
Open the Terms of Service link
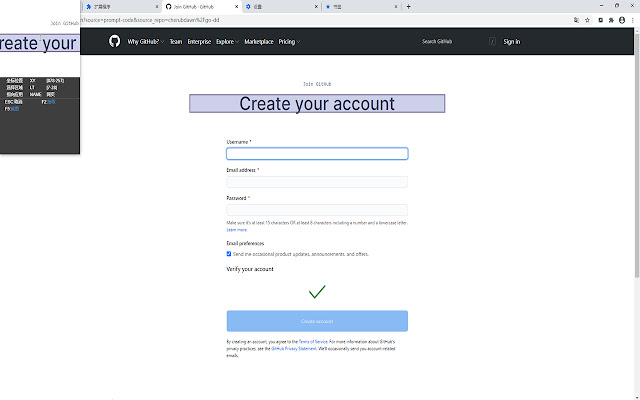pos(313,342)
